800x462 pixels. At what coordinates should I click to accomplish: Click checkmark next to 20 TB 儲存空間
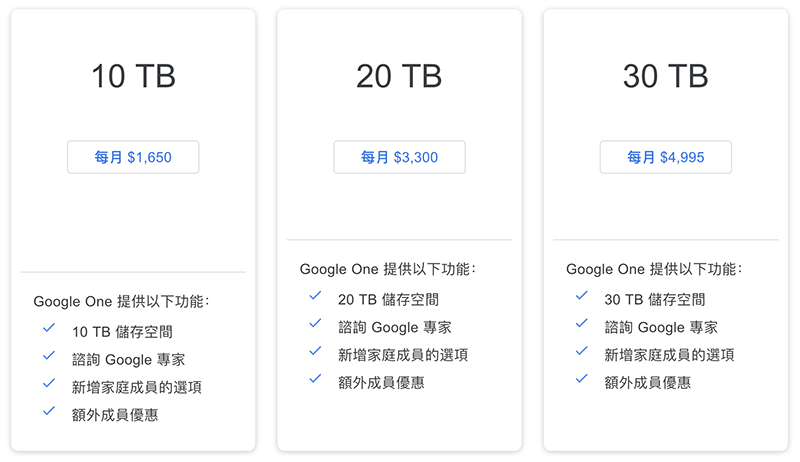click(315, 296)
